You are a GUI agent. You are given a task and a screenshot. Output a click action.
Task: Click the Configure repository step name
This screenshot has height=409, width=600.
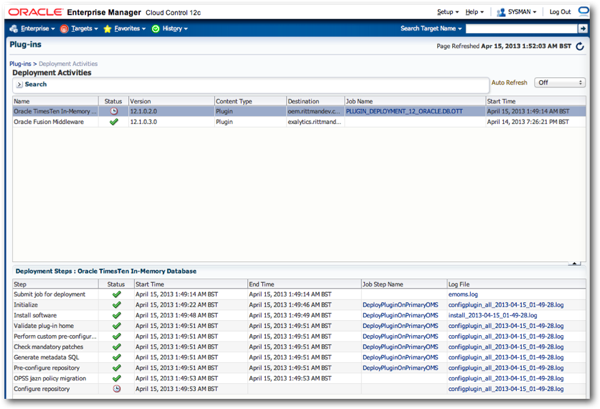pos(42,389)
